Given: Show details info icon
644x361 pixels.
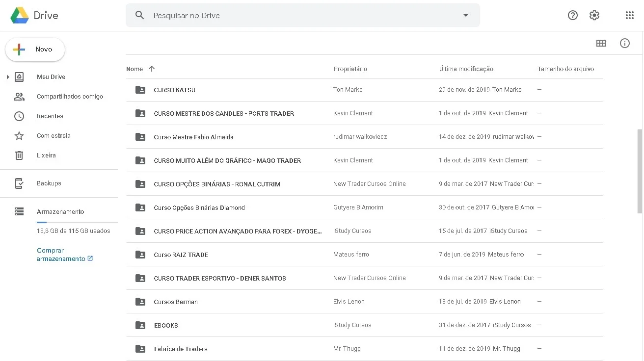Looking at the screenshot, I should pos(625,43).
